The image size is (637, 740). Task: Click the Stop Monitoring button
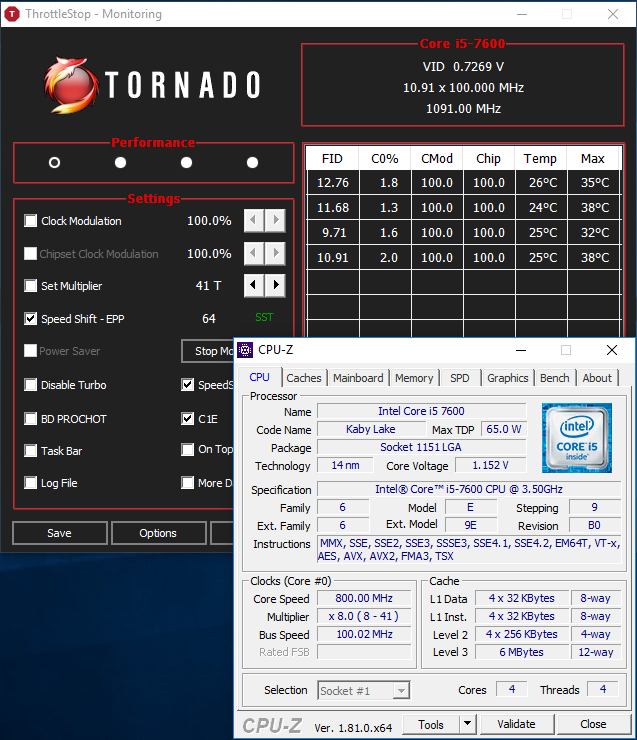[x=208, y=351]
